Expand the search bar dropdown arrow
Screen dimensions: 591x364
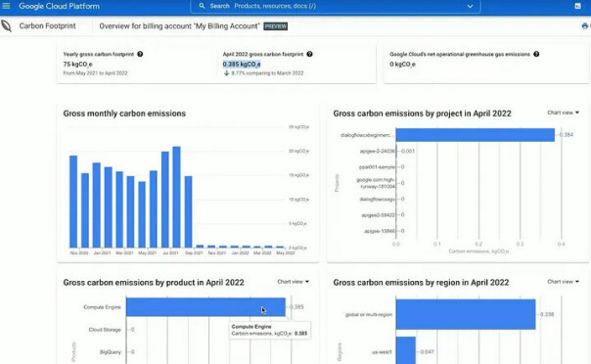[470, 6]
